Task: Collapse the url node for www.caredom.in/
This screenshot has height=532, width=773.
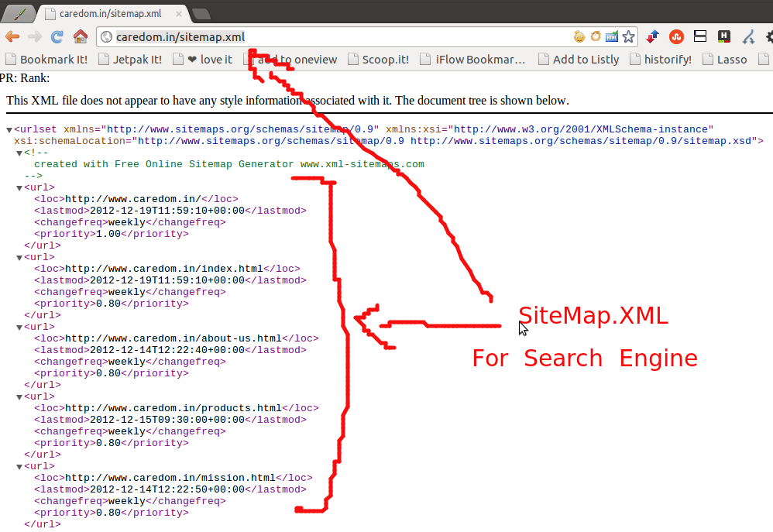Action: (19, 188)
